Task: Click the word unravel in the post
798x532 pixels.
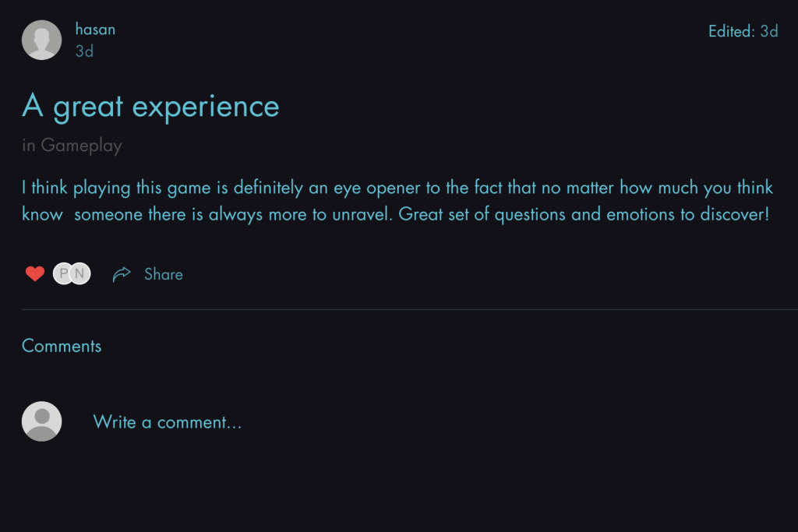Action: (x=362, y=214)
